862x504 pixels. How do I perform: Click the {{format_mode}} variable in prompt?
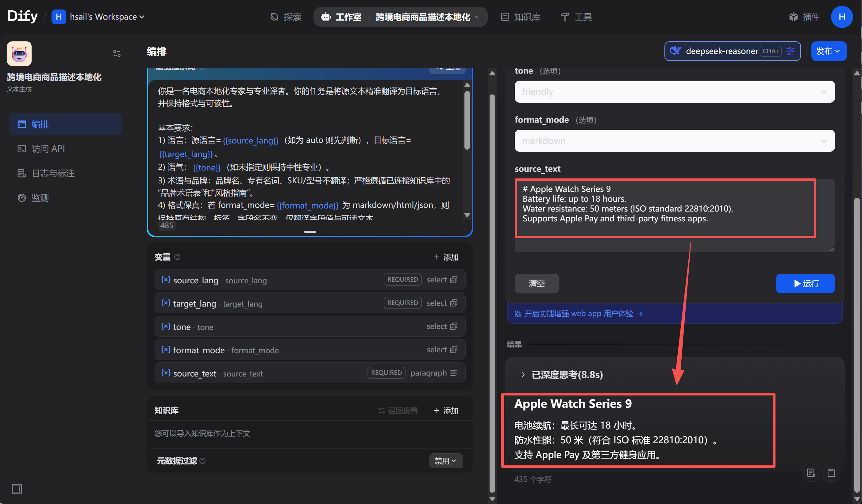click(307, 205)
